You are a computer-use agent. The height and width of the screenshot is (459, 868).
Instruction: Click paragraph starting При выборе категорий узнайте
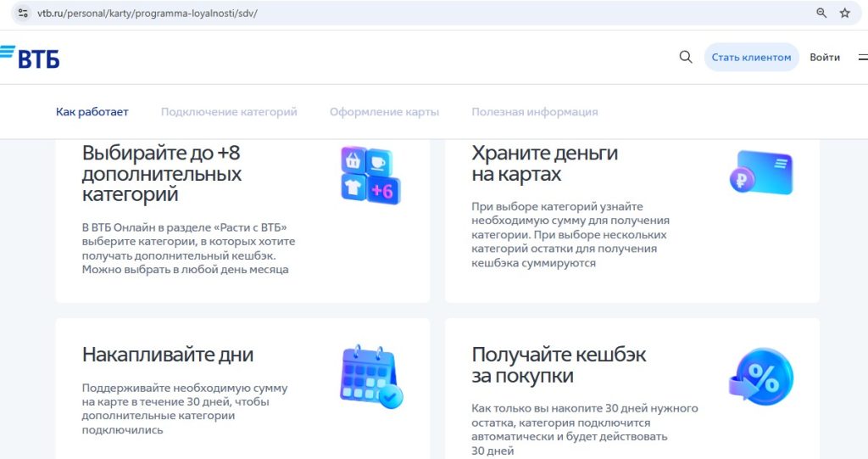(570, 234)
